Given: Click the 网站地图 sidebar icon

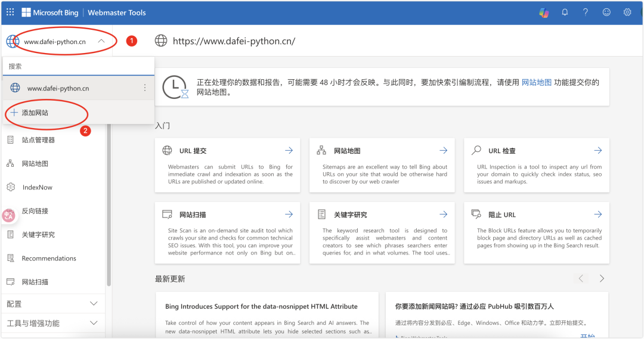Looking at the screenshot, I should coord(11,164).
